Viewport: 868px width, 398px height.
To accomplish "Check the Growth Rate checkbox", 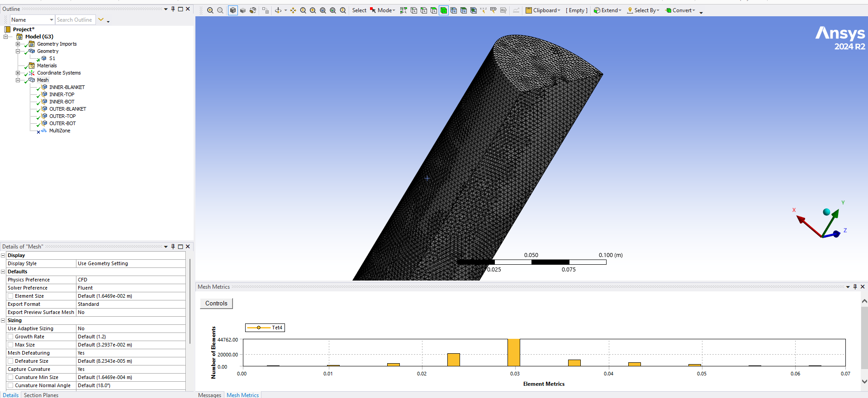I will [10, 337].
